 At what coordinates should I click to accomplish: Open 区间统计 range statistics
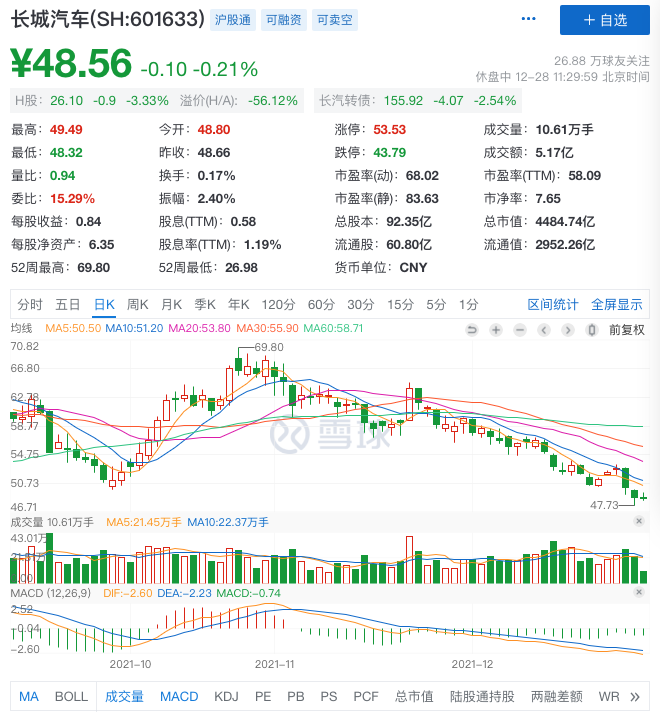coord(553,305)
